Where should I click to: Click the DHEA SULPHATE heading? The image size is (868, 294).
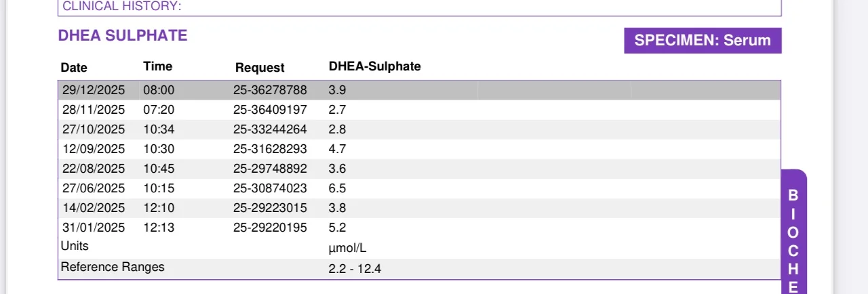coord(123,36)
